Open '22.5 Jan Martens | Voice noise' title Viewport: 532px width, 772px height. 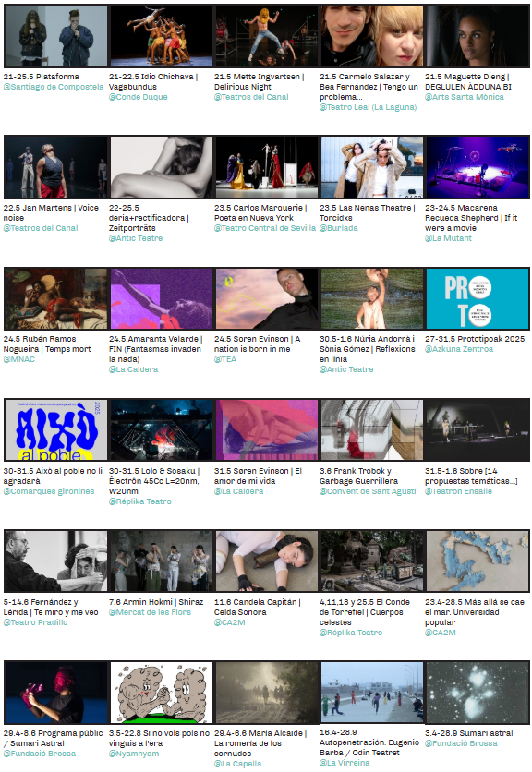tap(51, 212)
